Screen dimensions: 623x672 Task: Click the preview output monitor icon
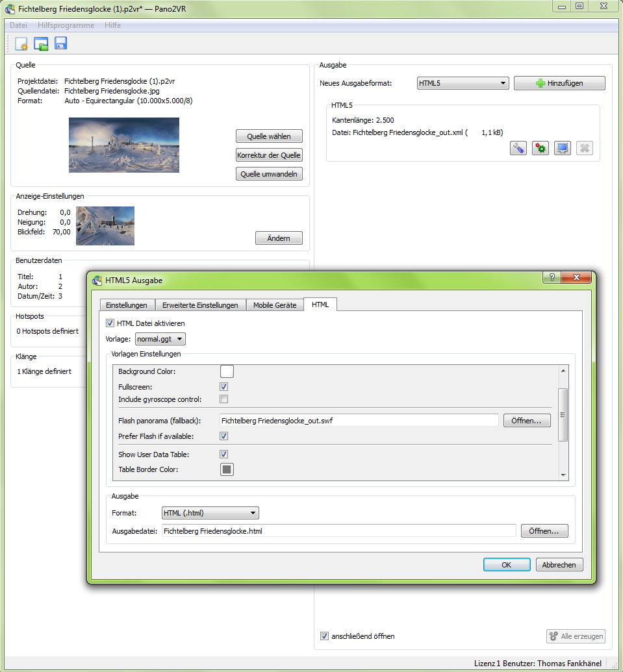point(562,148)
